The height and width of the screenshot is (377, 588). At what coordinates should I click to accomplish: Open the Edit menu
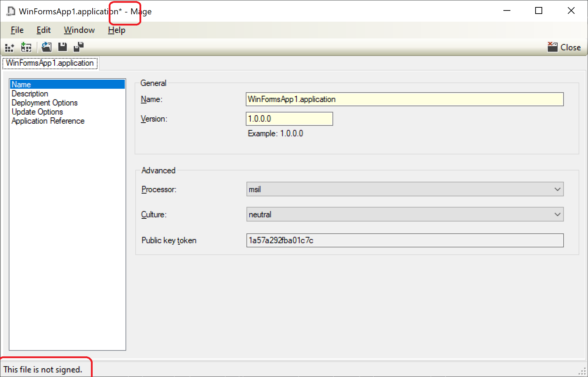[43, 30]
